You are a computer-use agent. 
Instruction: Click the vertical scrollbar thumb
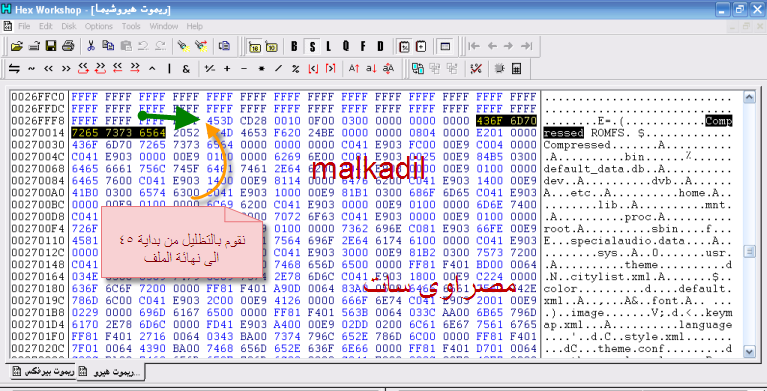(x=749, y=252)
